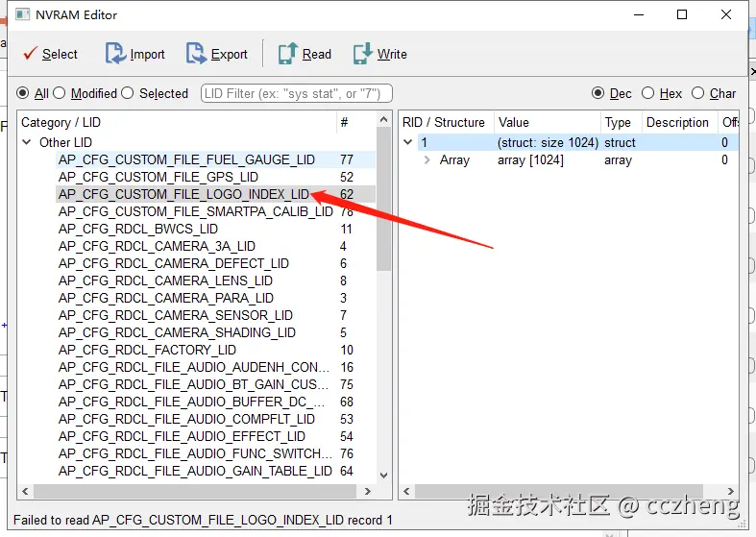Minimize the NVRAM Editor window
Screen dimensions: 756x537
(x=639, y=14)
